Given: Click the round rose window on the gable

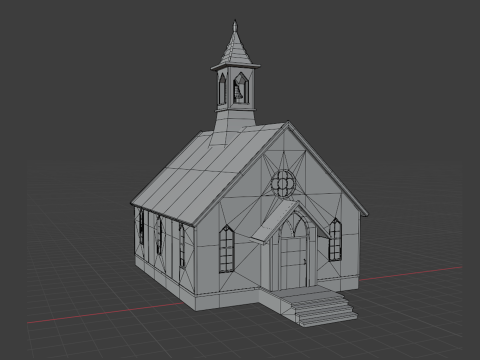Looking at the screenshot, I should click(283, 183).
